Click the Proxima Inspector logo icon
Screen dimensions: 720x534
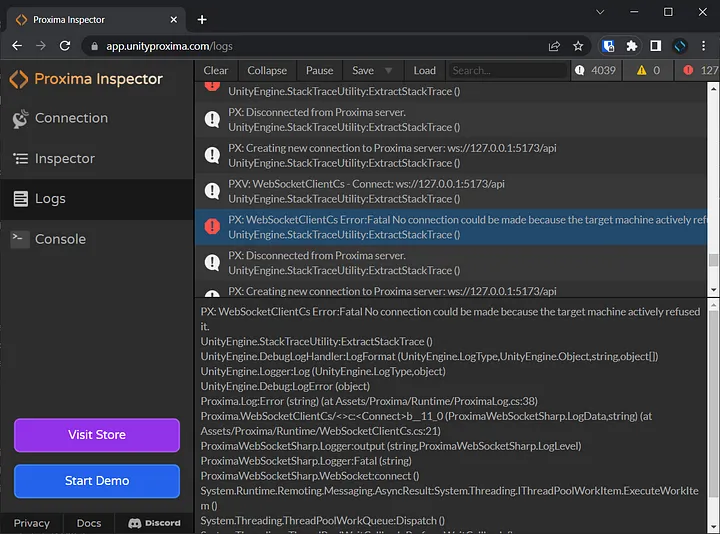click(x=19, y=79)
